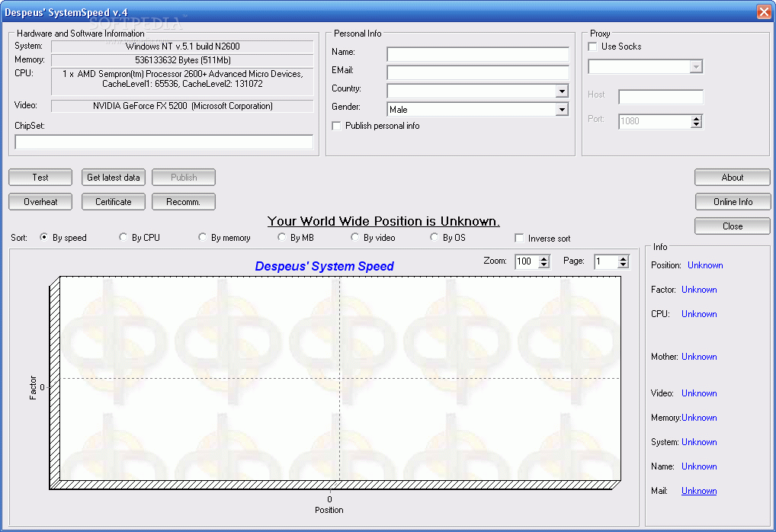Click the Port field showing 1080
This screenshot has height=532, width=776.
655,121
